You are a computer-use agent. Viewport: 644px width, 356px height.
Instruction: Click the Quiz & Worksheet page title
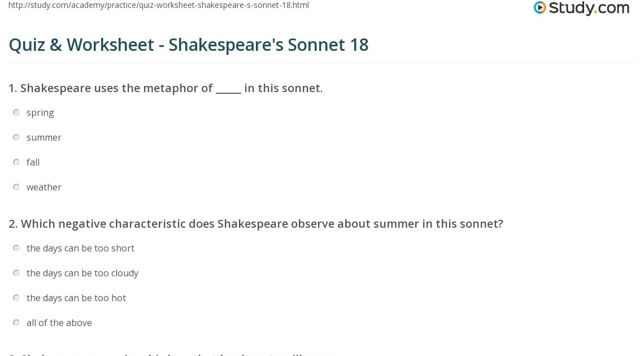(x=189, y=45)
